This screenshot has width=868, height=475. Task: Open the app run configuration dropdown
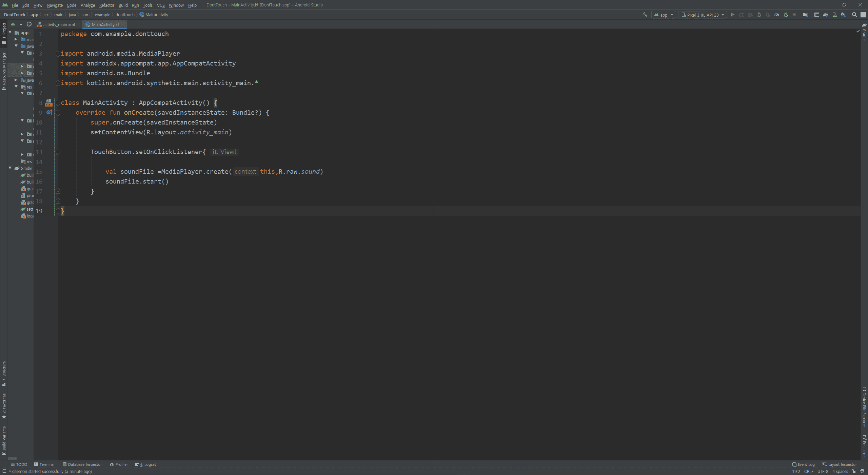click(x=664, y=15)
